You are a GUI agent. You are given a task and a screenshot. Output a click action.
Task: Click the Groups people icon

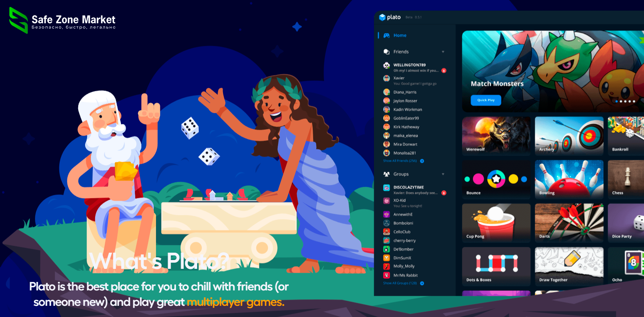click(x=386, y=174)
